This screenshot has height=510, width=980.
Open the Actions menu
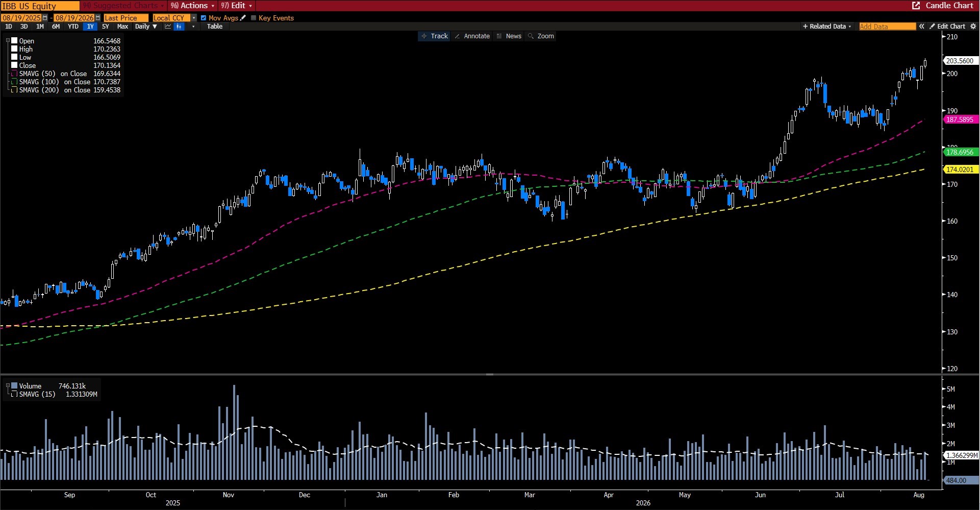(x=192, y=6)
